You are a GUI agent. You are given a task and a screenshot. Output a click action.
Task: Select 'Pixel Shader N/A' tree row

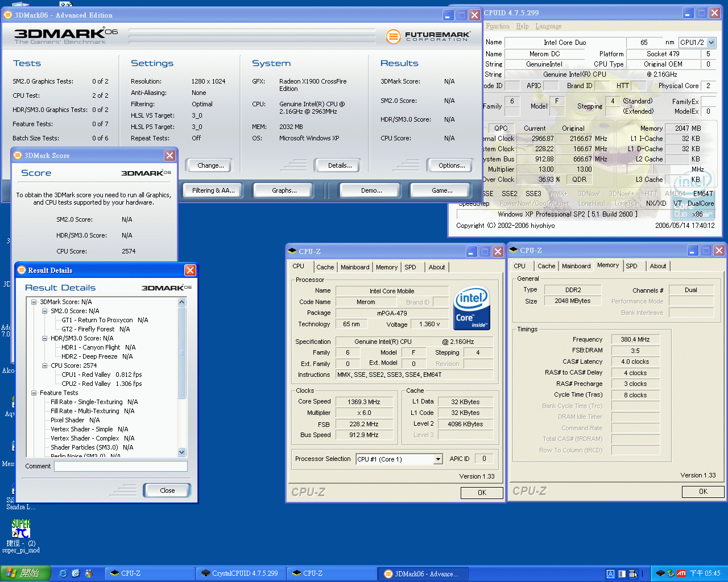pos(75,420)
